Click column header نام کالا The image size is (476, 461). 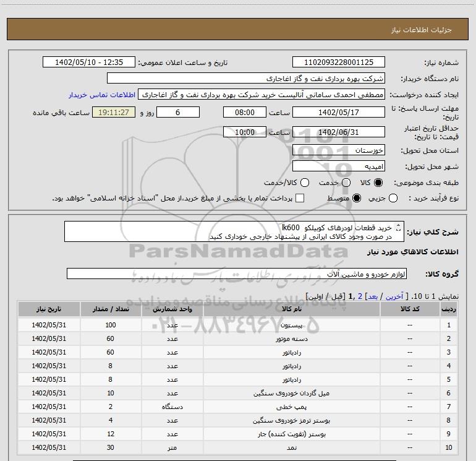coord(291,309)
